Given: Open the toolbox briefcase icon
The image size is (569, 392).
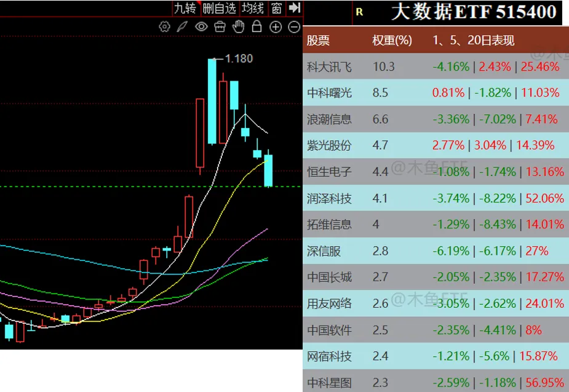Looking at the screenshot, I should (220, 27).
